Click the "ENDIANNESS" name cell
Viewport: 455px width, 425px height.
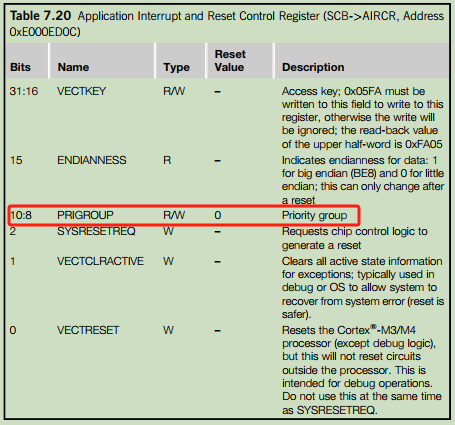(92, 160)
